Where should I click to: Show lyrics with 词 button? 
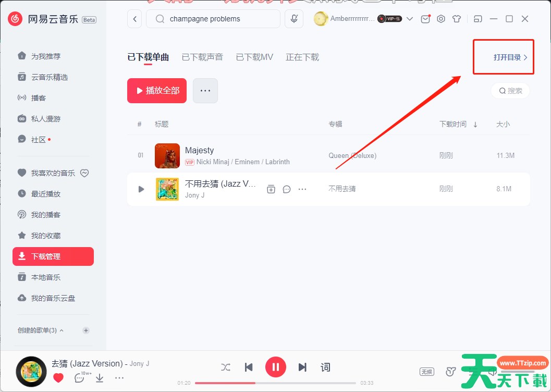pyautogui.click(x=325, y=367)
